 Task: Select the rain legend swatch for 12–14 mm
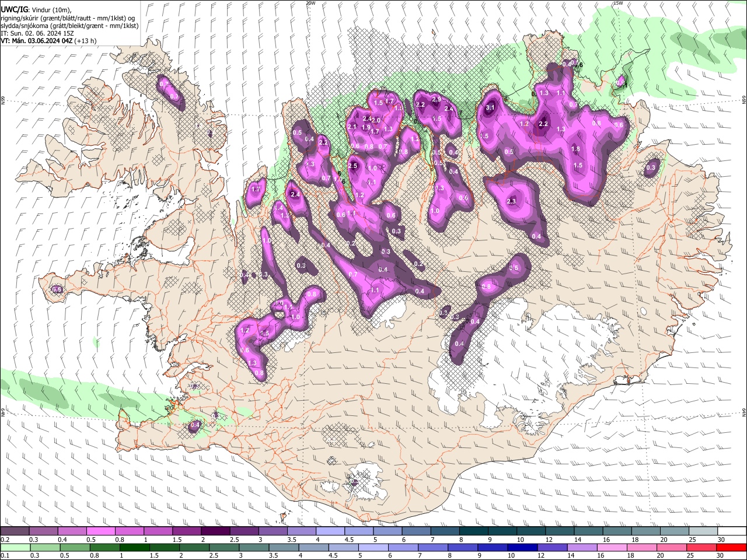click(x=551, y=548)
